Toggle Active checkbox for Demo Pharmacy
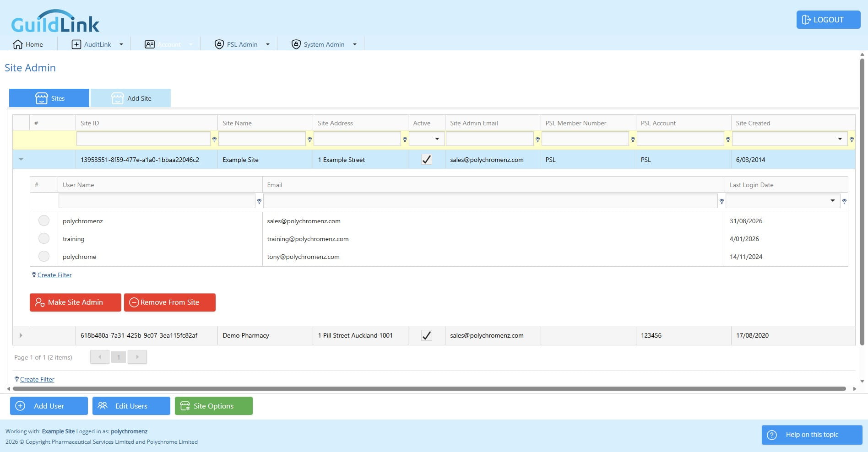The image size is (868, 452). point(427,335)
